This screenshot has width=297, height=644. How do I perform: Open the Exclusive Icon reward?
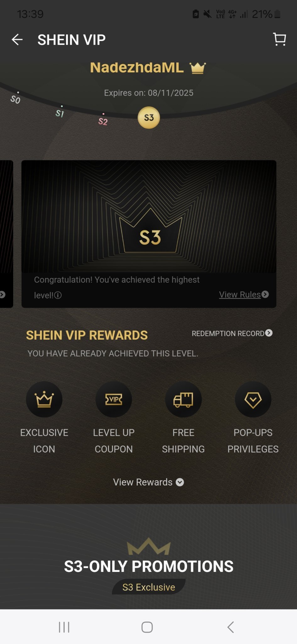pyautogui.click(x=44, y=418)
